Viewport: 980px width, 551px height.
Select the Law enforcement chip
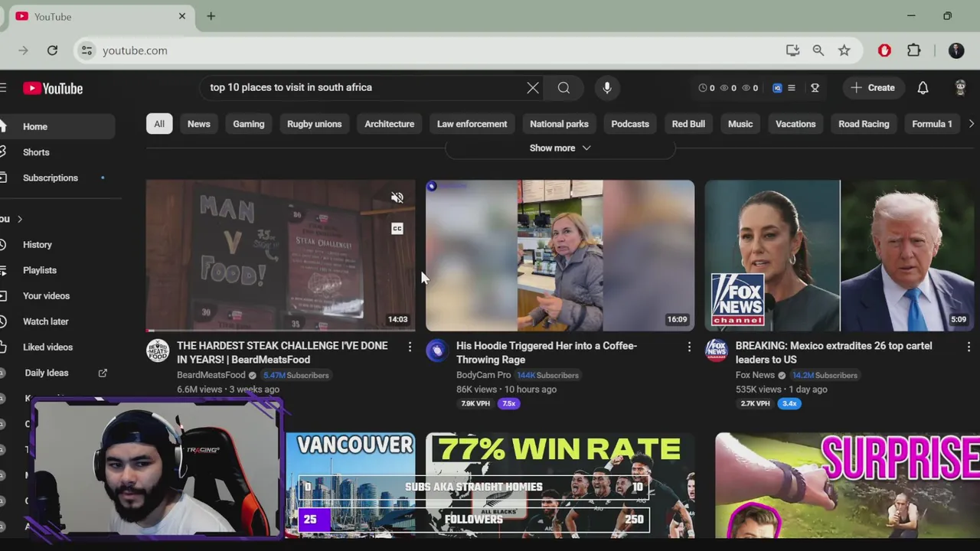coord(472,124)
